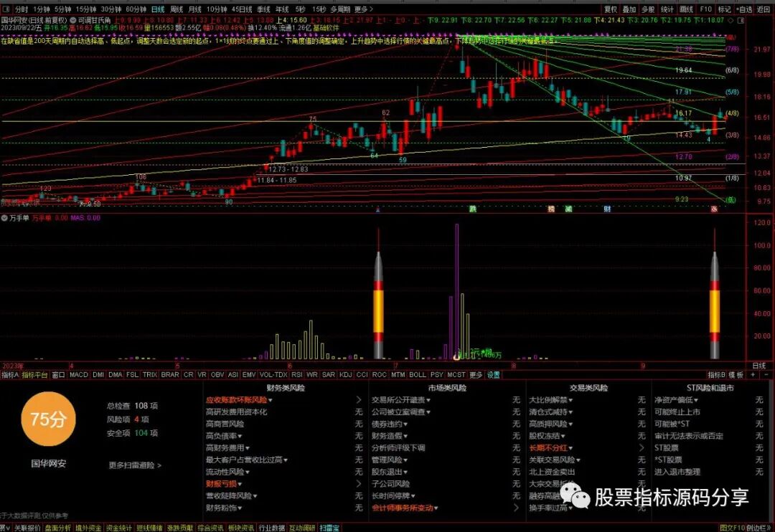Open details arrow for 会计师事务所变动 row
The height and width of the screenshot is (532, 775).
pos(516,508)
